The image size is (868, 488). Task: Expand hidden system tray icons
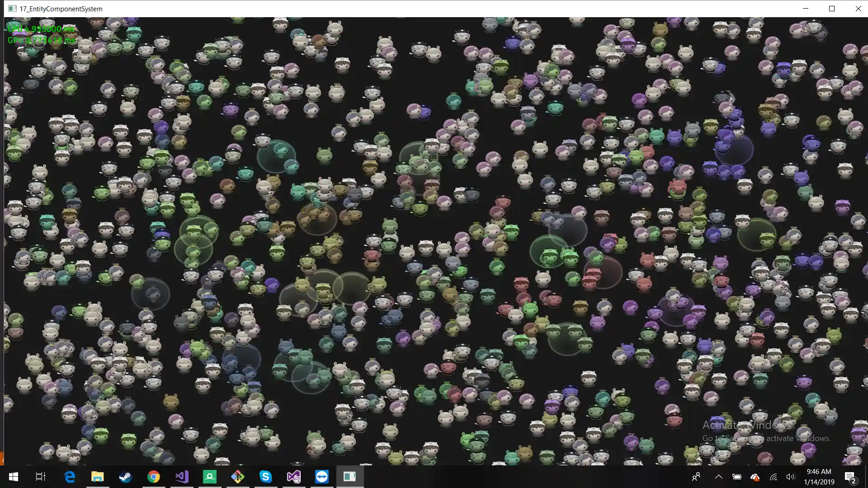[x=718, y=476]
